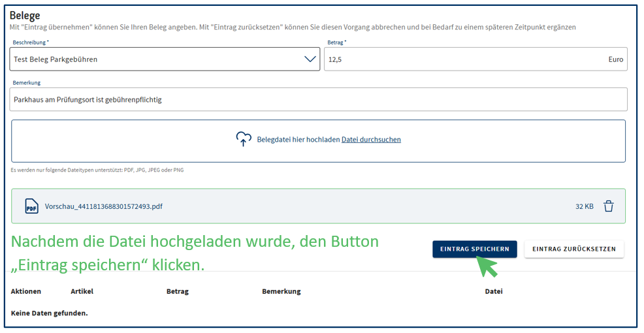The image size is (644, 333).
Task: Open the uploaded file Vorschau_4411813688301572493.pdf
Action: [104, 206]
